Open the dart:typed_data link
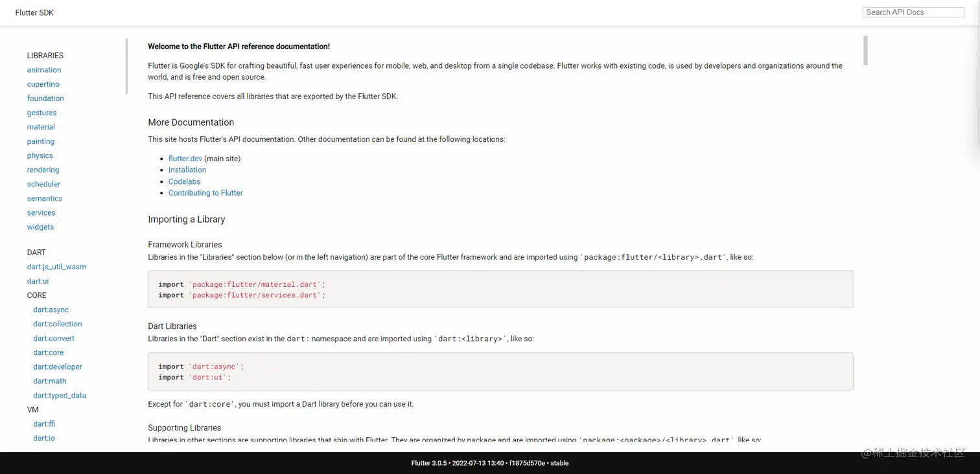Viewport: 980px width, 474px height. coord(60,395)
